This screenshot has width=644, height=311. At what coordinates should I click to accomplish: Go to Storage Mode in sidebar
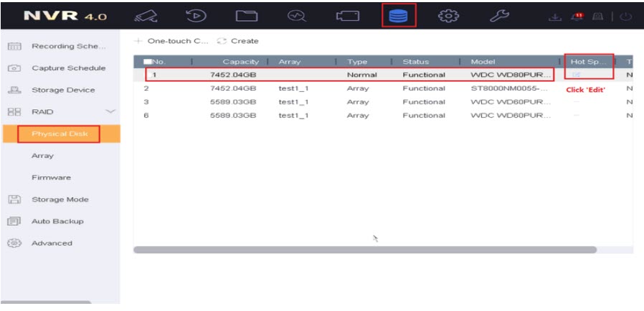[x=60, y=200]
